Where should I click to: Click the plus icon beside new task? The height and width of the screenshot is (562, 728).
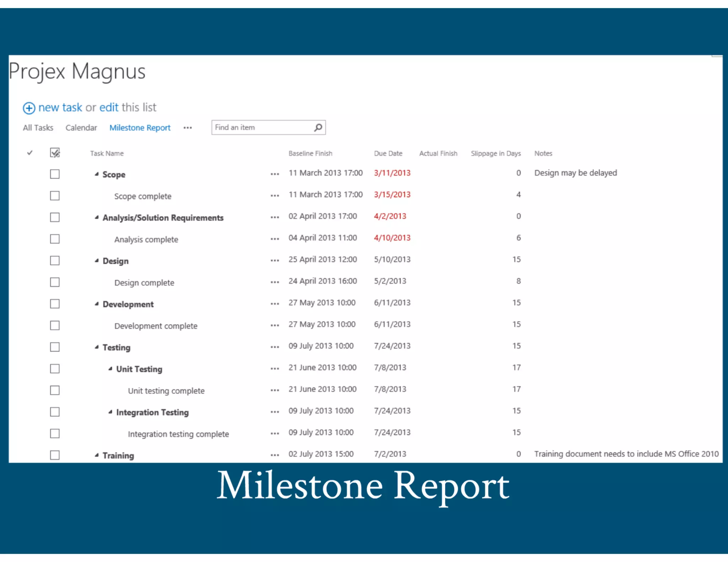click(x=29, y=108)
